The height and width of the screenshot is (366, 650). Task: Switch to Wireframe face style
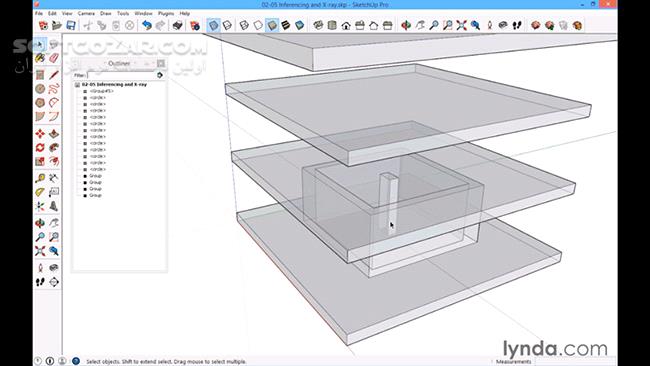coord(244,25)
